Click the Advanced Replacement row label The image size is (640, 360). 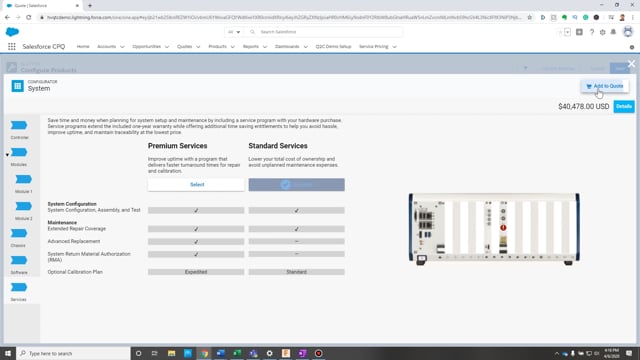click(x=74, y=241)
